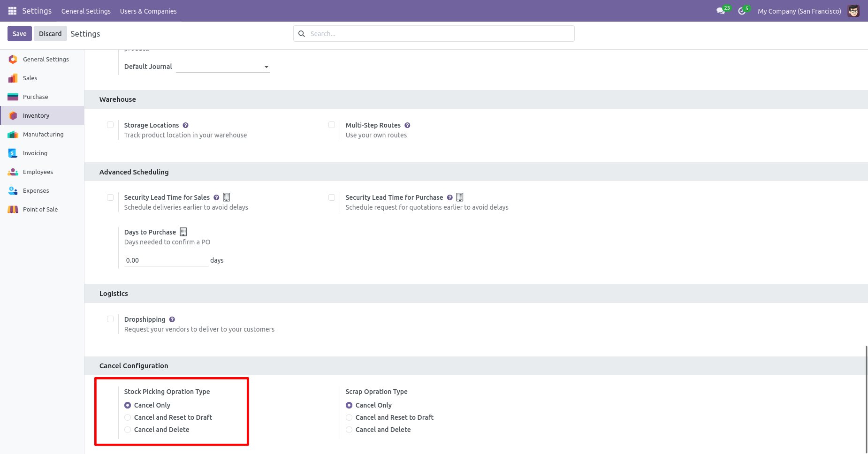Click help icon beside Multi-Step Routes
This screenshot has height=454, width=868.
click(407, 125)
